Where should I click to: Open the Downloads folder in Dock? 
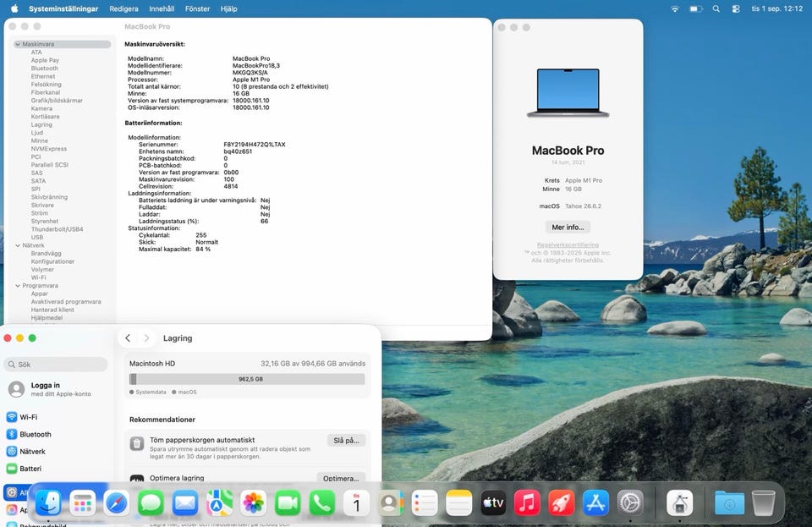tap(729, 502)
